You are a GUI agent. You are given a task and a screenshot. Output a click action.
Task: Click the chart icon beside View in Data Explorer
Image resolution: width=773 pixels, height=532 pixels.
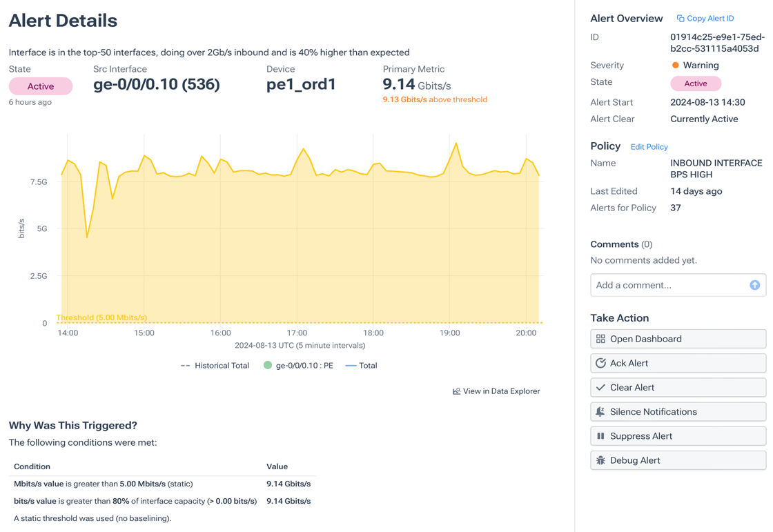click(456, 391)
